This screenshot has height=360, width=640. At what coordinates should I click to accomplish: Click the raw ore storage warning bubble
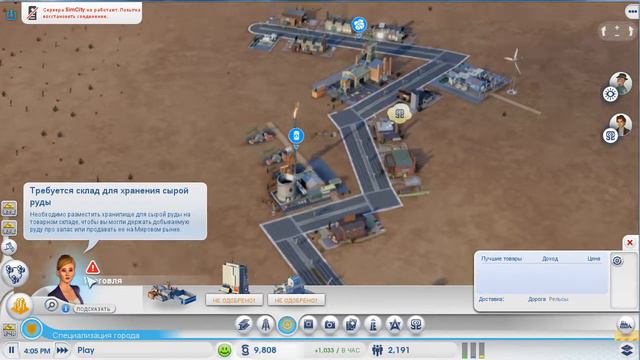point(115,211)
